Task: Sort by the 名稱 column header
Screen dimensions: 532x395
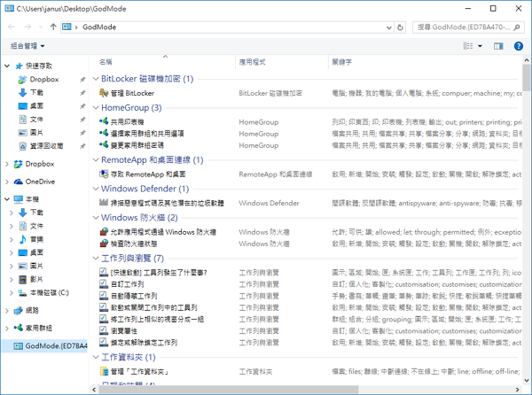Action: pos(106,62)
